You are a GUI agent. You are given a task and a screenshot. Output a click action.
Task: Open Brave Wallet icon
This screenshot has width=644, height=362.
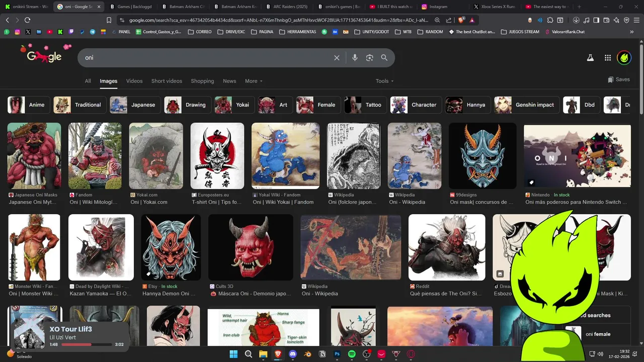[606, 20]
